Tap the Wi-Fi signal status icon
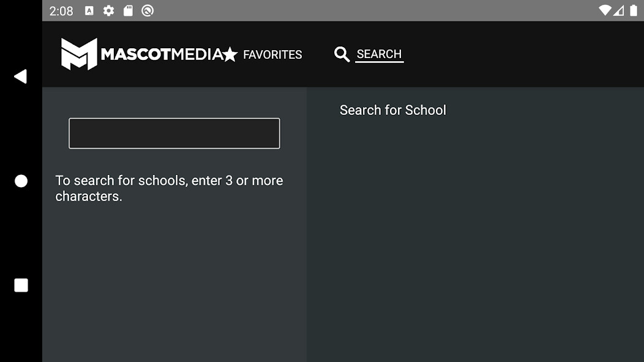644x362 pixels. [605, 10]
